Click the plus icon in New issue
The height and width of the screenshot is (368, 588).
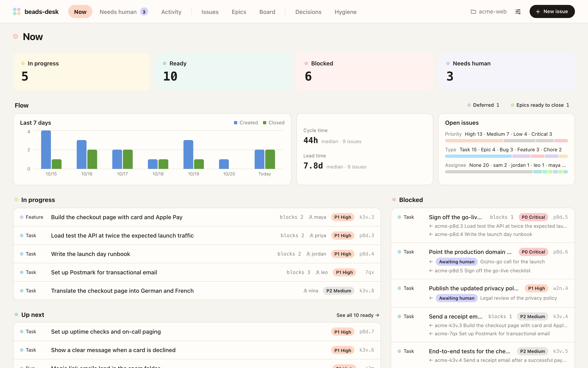[x=538, y=12]
